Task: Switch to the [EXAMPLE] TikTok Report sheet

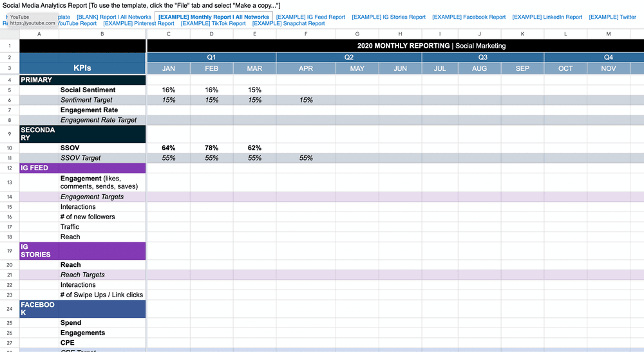Action: (213, 24)
